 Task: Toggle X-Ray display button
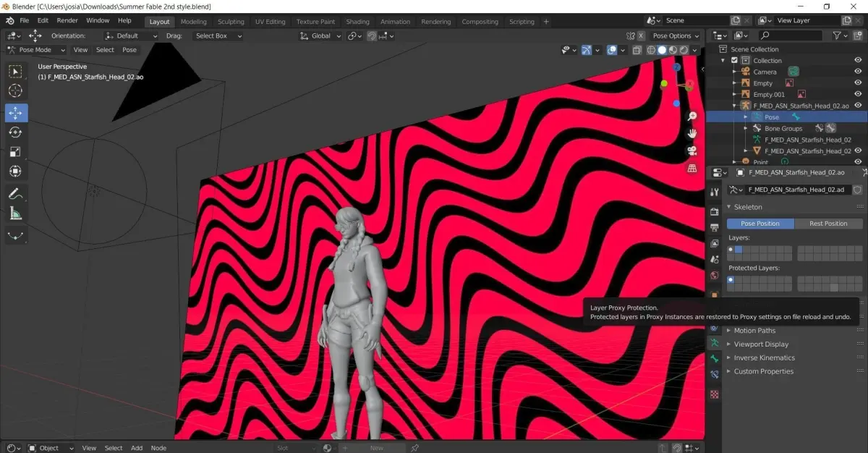tap(637, 51)
